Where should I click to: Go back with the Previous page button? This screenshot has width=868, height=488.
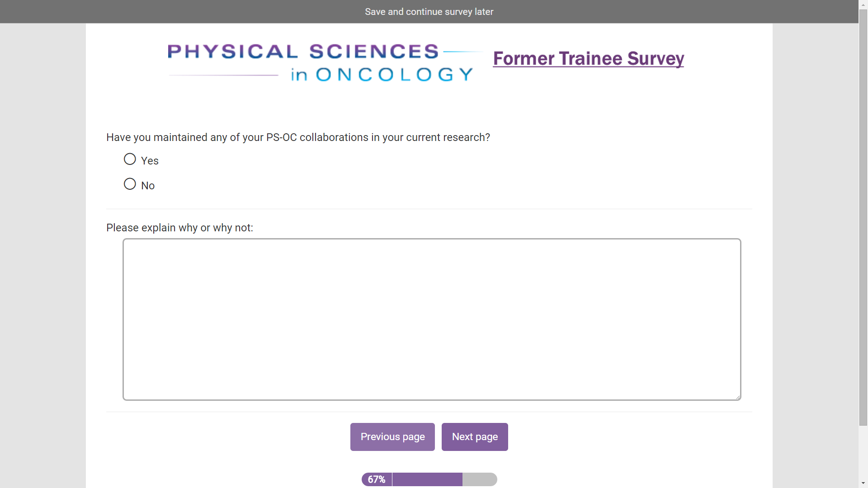[x=392, y=437]
